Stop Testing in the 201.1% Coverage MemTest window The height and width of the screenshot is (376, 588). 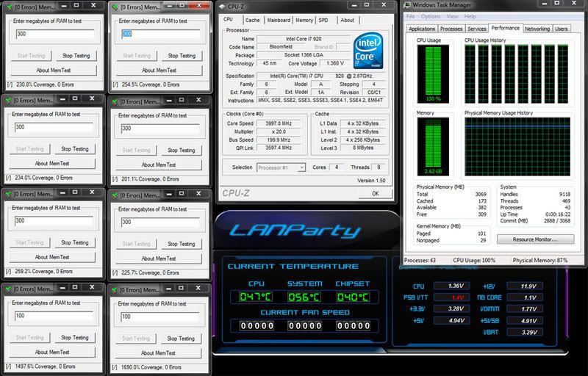click(x=182, y=150)
